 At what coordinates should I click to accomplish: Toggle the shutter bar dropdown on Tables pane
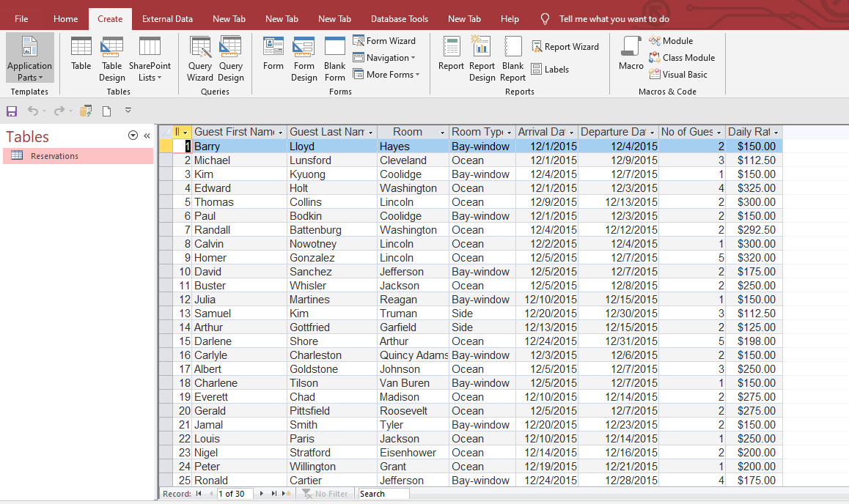pyautogui.click(x=133, y=135)
